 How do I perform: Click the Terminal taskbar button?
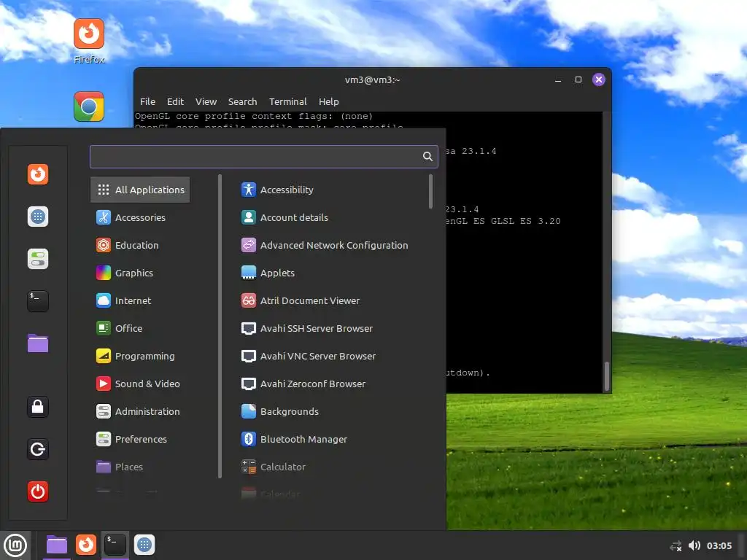pos(115,545)
